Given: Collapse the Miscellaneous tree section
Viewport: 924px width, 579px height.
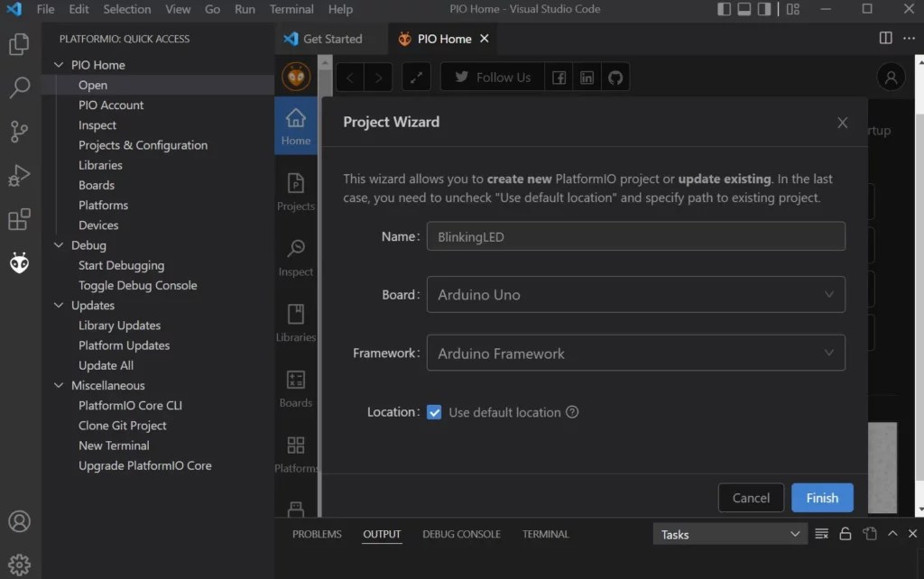Looking at the screenshot, I should tap(59, 385).
